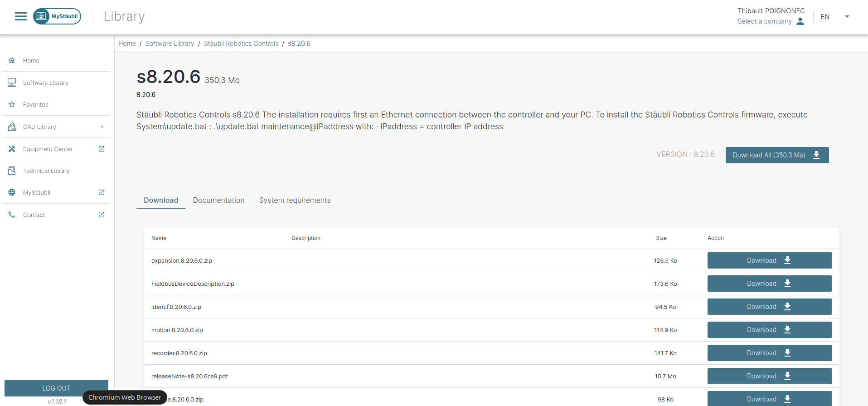Click the Software Library monitor icon
Viewport: 868px width, 406px height.
click(12, 83)
